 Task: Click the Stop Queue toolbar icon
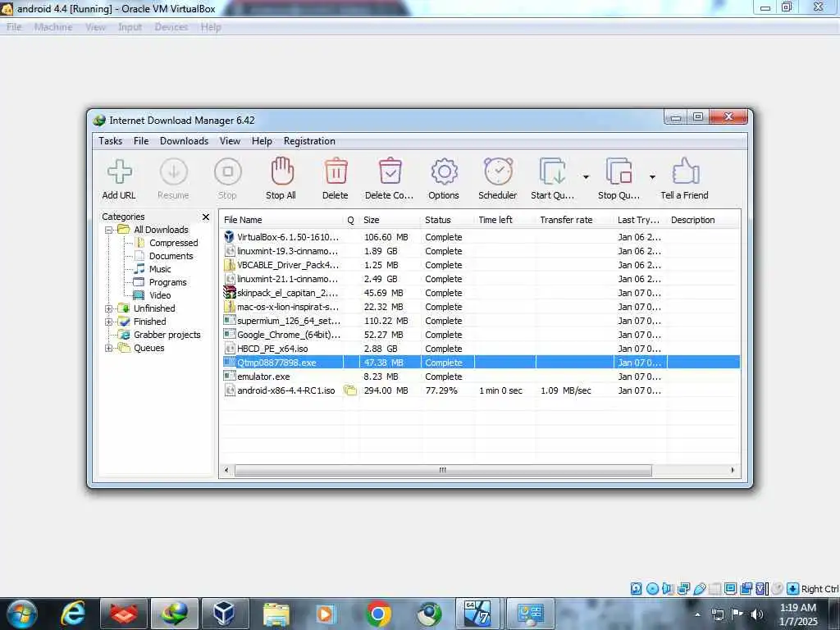tap(619, 171)
